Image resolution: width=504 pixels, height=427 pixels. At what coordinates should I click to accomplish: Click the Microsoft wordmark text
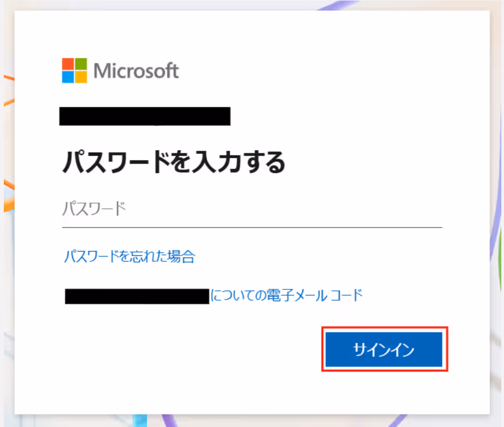pos(136,71)
